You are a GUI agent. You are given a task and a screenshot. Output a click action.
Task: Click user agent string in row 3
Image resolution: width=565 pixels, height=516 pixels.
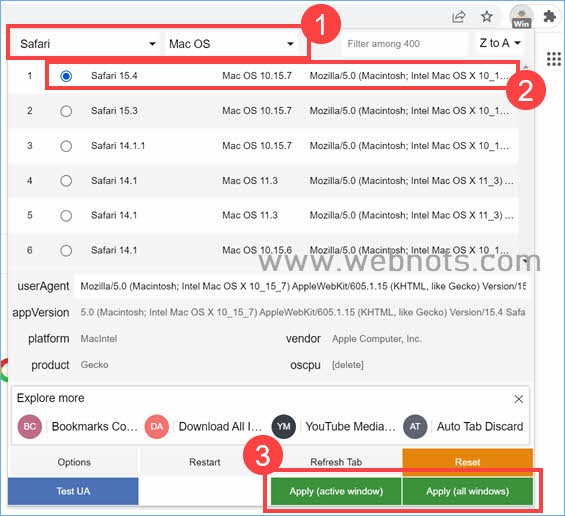click(x=409, y=146)
